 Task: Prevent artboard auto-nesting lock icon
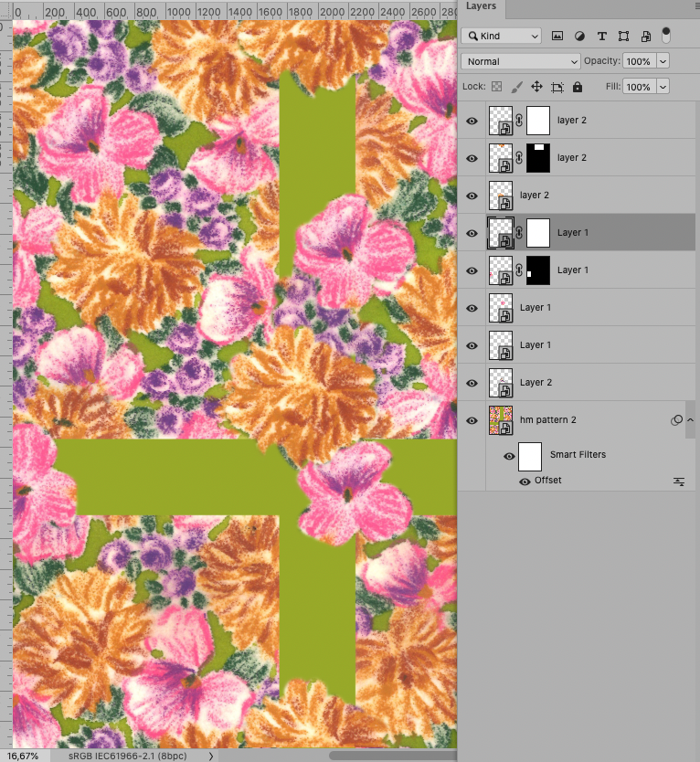coord(557,87)
